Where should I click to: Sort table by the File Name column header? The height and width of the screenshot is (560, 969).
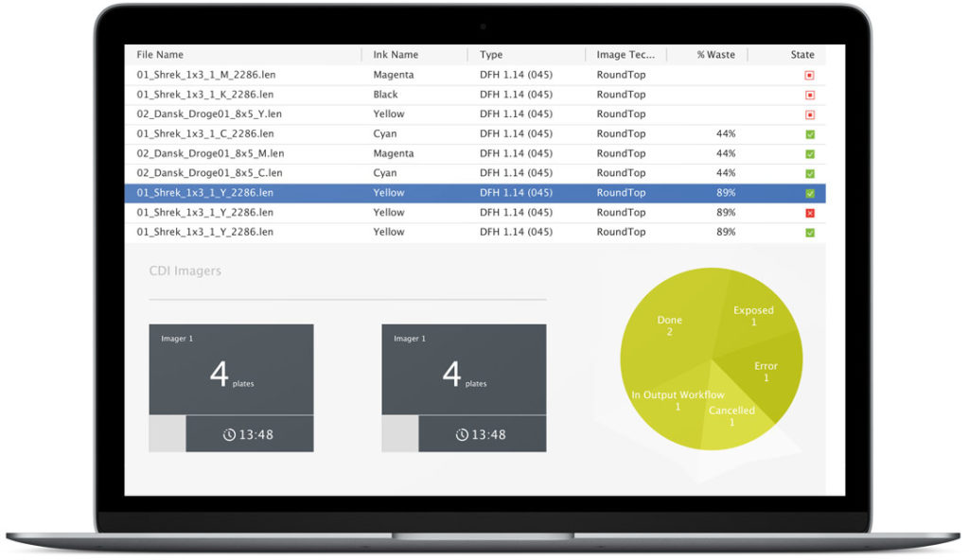click(x=160, y=55)
